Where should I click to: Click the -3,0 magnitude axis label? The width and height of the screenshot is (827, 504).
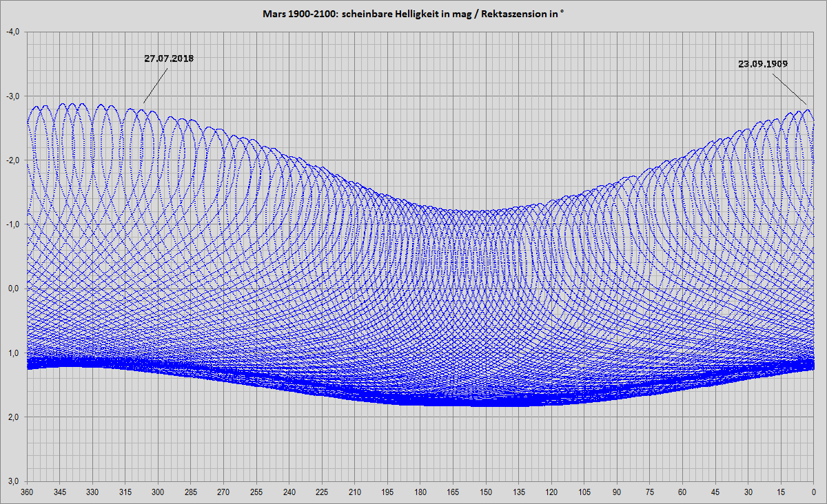tap(13, 96)
